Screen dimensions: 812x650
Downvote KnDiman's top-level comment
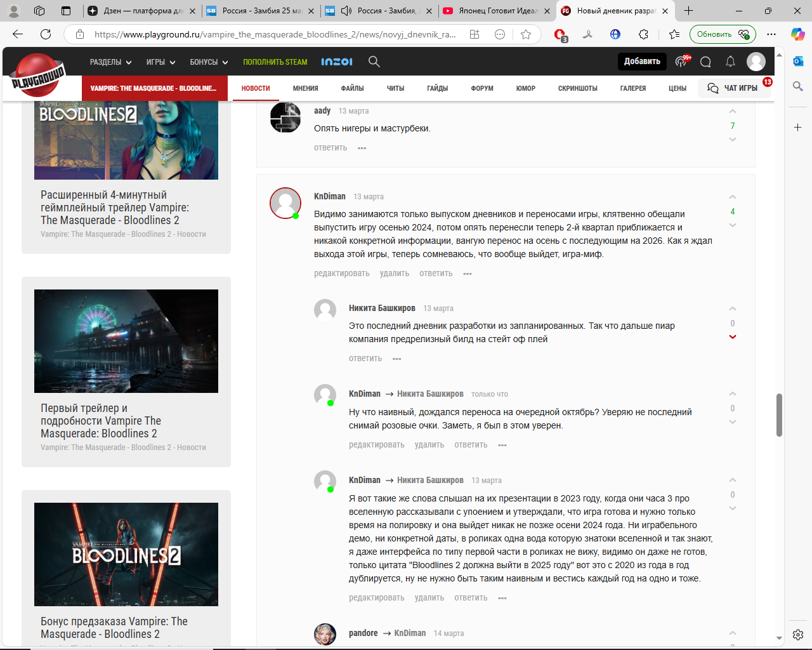[733, 225]
